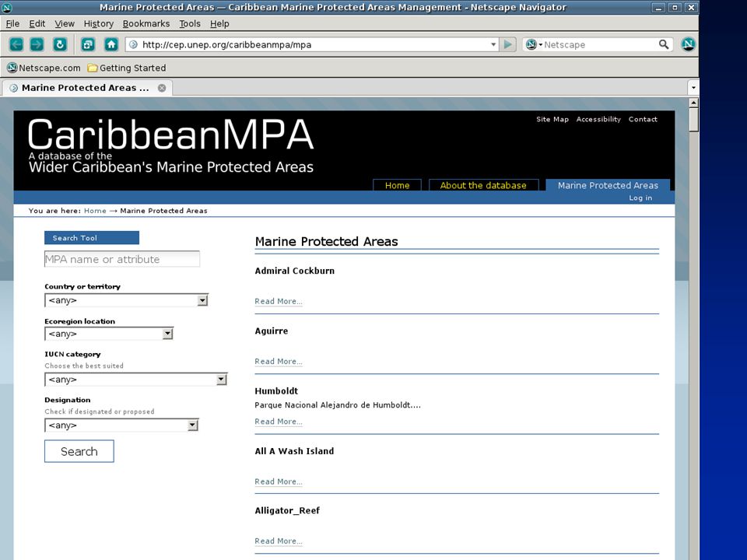Click the vertical scrollbar up arrow
Screen dimensions: 747x560
[x=693, y=103]
